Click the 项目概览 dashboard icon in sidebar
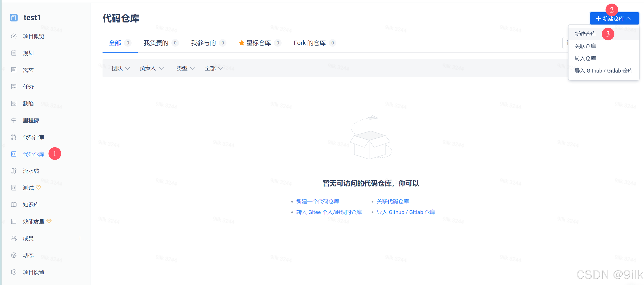This screenshot has height=285, width=644. 14,36
